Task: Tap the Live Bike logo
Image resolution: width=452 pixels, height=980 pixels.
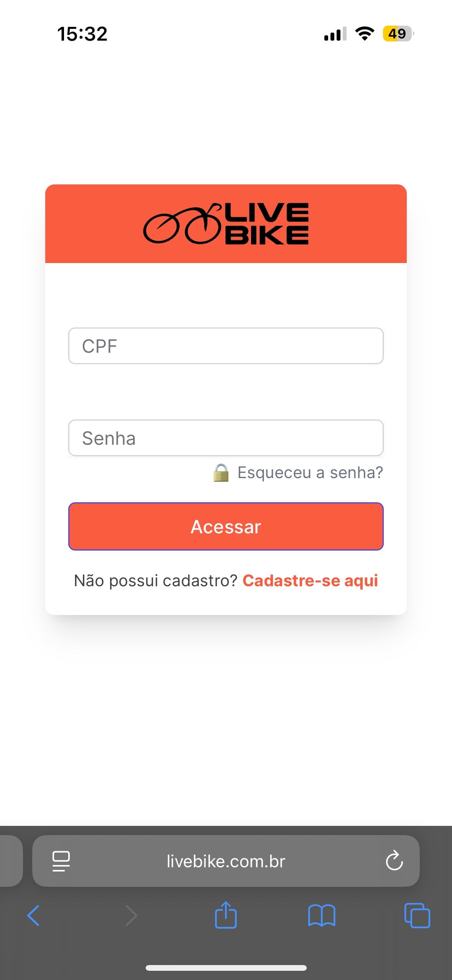Action: (226, 224)
